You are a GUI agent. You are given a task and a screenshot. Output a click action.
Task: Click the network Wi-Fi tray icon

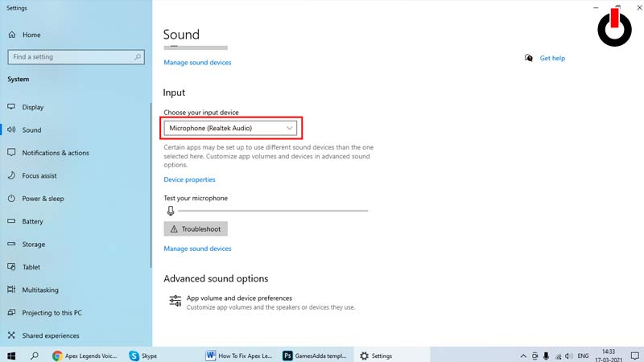[x=558, y=356]
